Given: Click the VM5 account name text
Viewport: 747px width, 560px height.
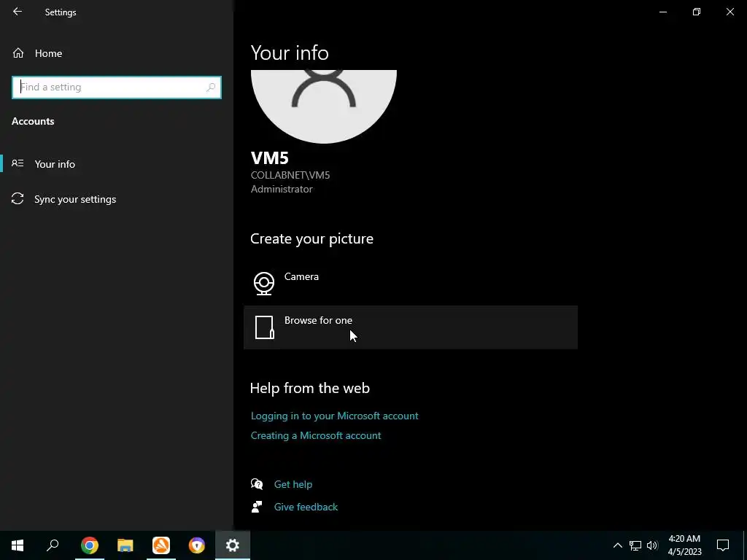Looking at the screenshot, I should tap(270, 158).
